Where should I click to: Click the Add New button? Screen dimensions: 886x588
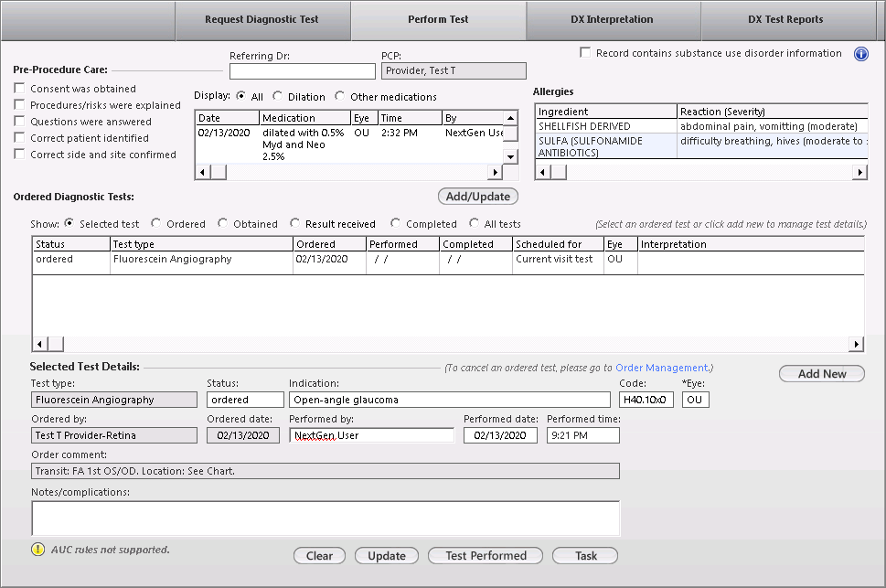(822, 374)
